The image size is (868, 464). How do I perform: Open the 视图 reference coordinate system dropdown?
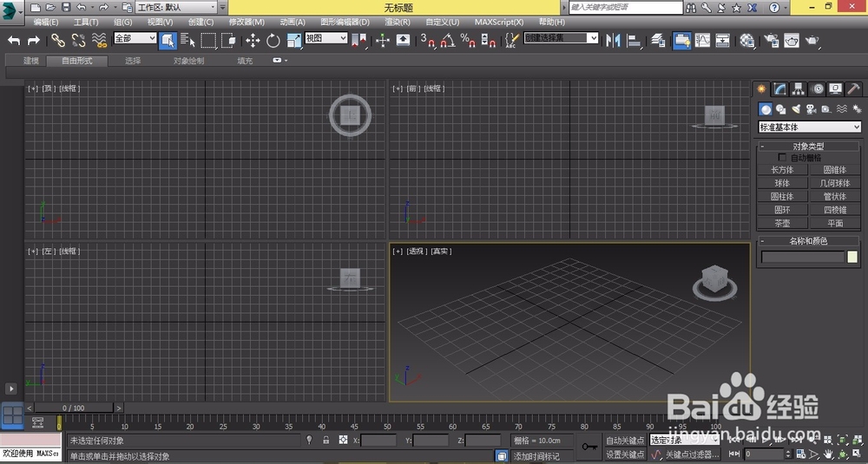326,38
